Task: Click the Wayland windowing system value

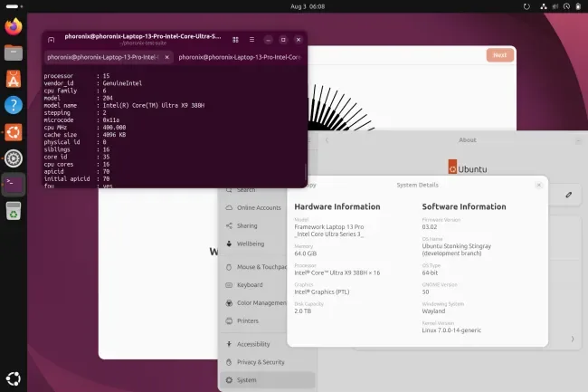Action: click(x=433, y=311)
